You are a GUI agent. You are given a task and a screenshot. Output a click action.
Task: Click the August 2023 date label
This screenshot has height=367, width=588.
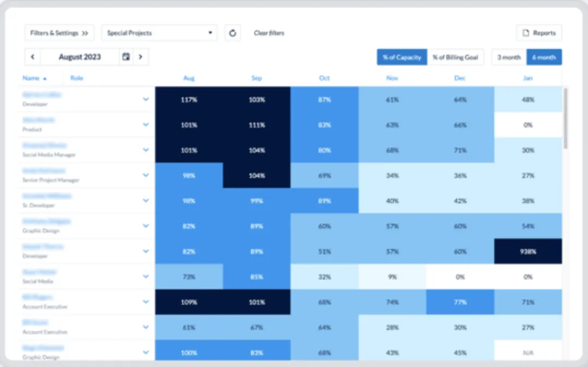(x=80, y=56)
